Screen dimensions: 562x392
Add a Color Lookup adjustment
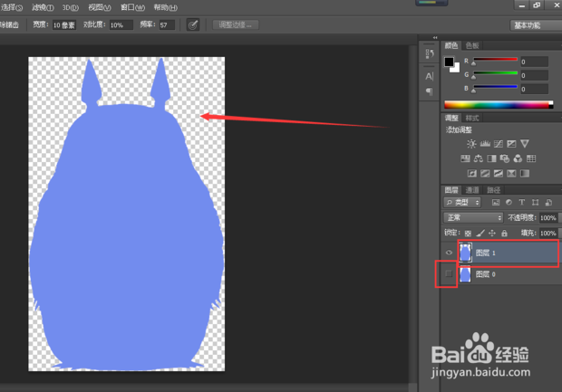point(531,158)
